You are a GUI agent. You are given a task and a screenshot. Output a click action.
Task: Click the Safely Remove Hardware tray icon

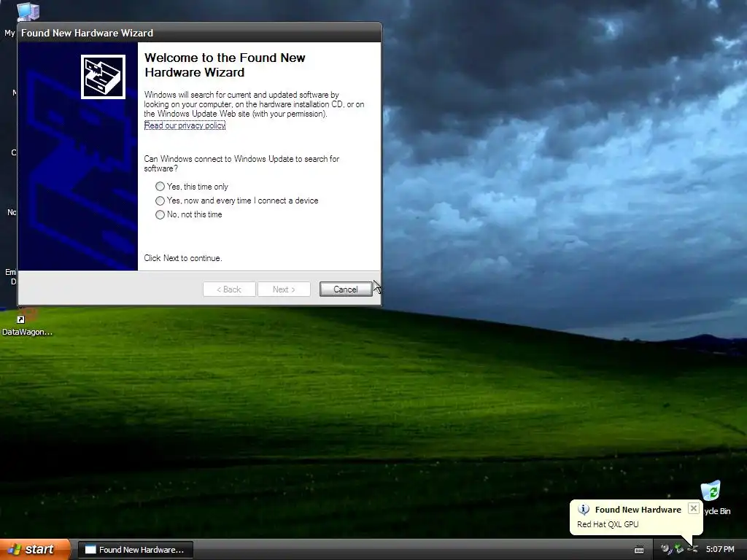pos(679,550)
